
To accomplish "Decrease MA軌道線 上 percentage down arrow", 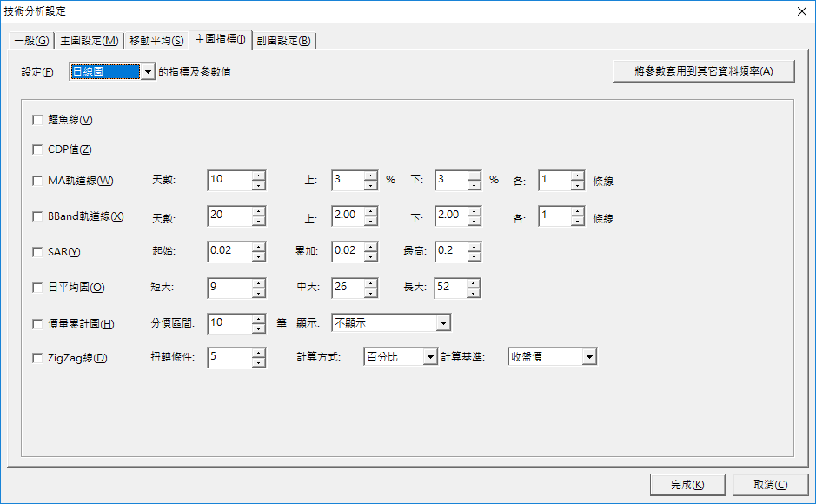I will tap(371, 185).
